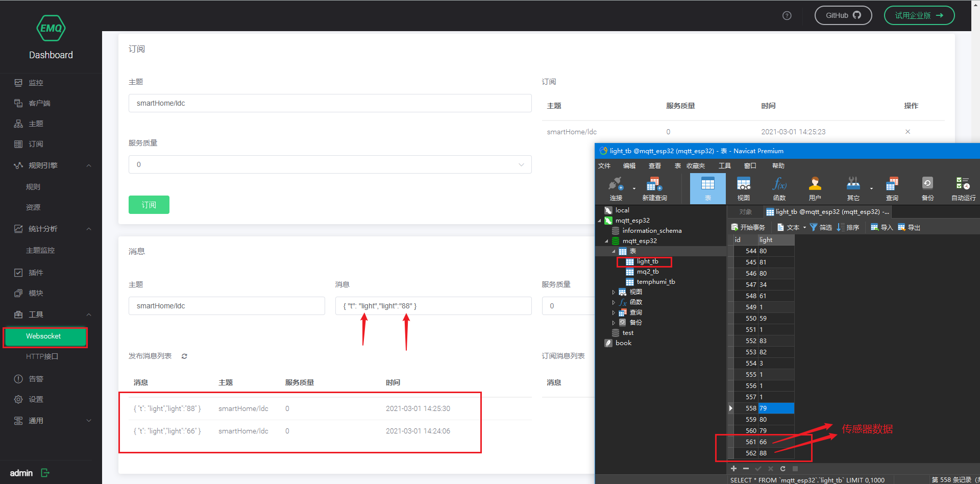Click the Navicat 表 toolbar icon
This screenshot has height=484, width=980.
[x=708, y=188]
